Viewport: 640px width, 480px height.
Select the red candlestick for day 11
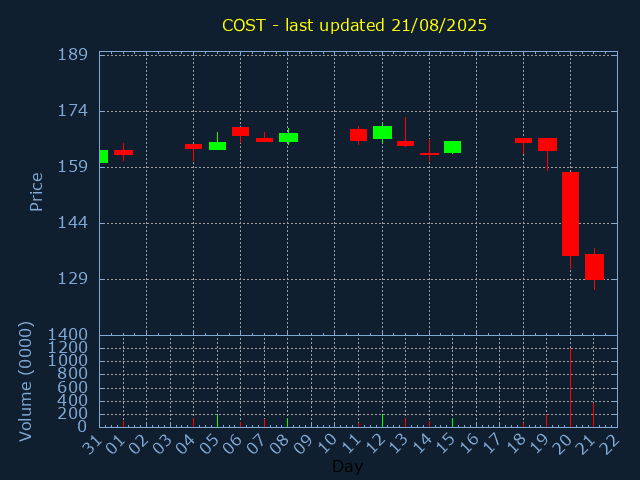point(358,135)
